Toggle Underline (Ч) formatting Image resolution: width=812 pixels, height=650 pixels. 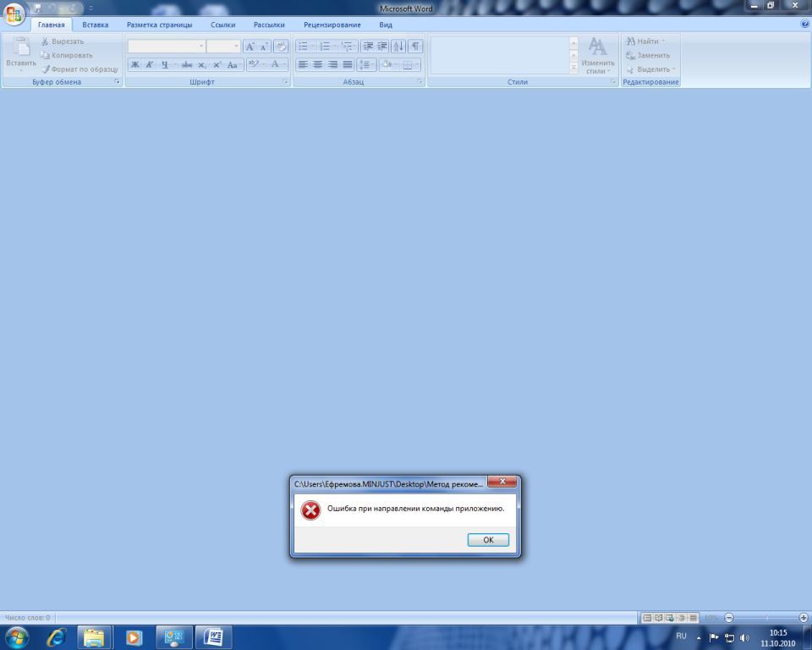(x=165, y=64)
